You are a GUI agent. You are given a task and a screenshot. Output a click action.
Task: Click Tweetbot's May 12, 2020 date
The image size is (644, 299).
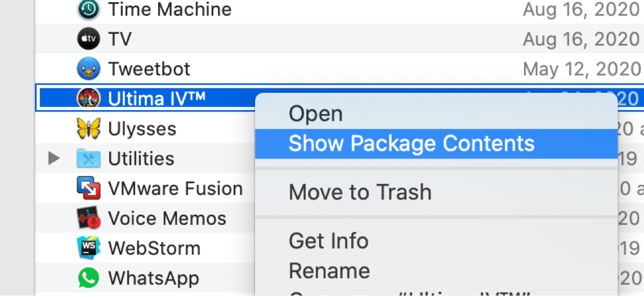tap(582, 69)
